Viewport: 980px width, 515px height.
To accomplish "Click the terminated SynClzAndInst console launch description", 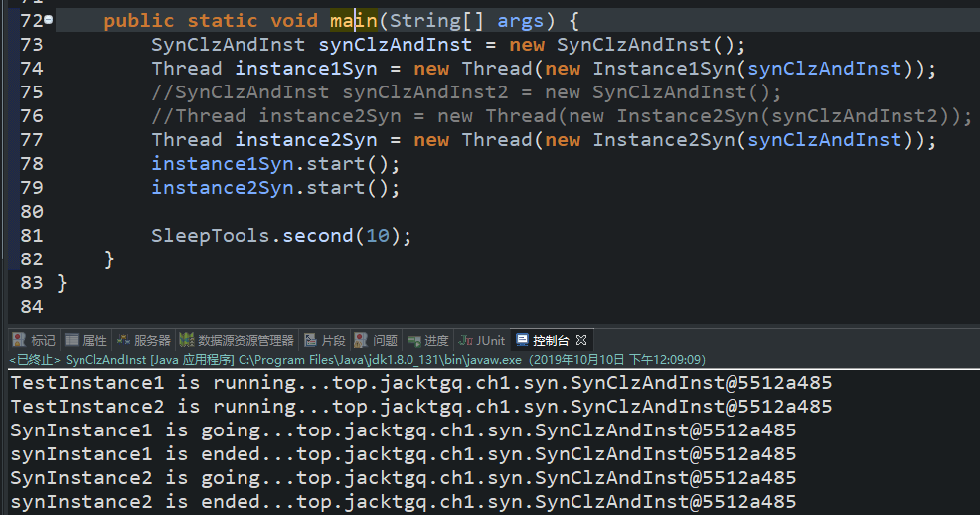I will tap(357, 360).
